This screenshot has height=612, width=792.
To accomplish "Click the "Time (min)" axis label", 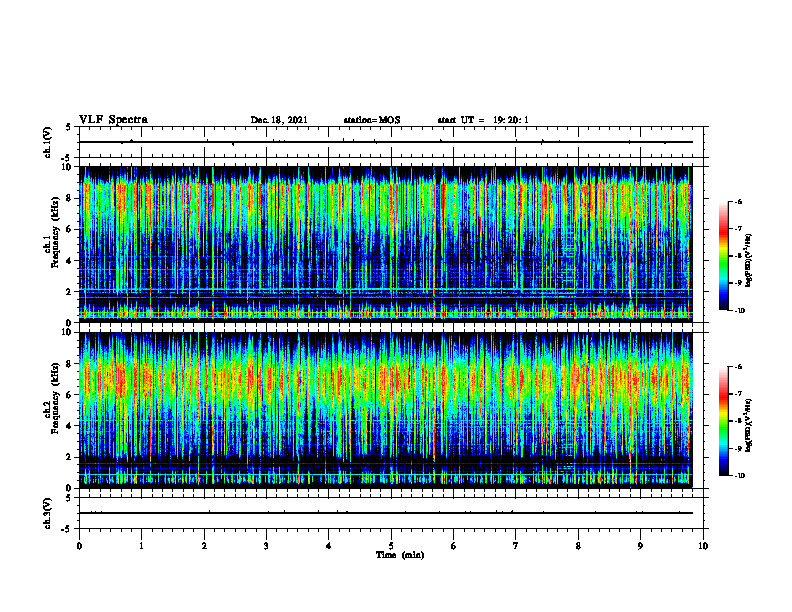I will pos(400,555).
